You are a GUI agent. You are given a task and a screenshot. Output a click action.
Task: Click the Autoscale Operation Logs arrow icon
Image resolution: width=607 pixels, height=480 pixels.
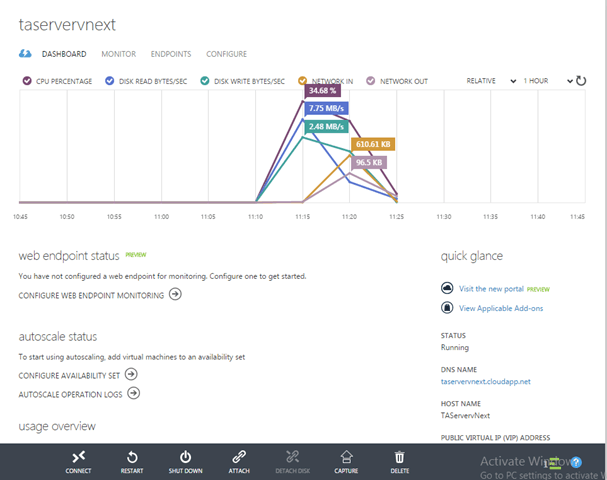(x=134, y=393)
